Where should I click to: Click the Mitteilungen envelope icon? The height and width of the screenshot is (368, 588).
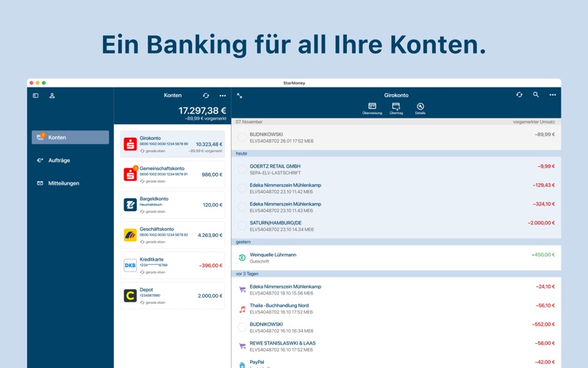(40, 183)
